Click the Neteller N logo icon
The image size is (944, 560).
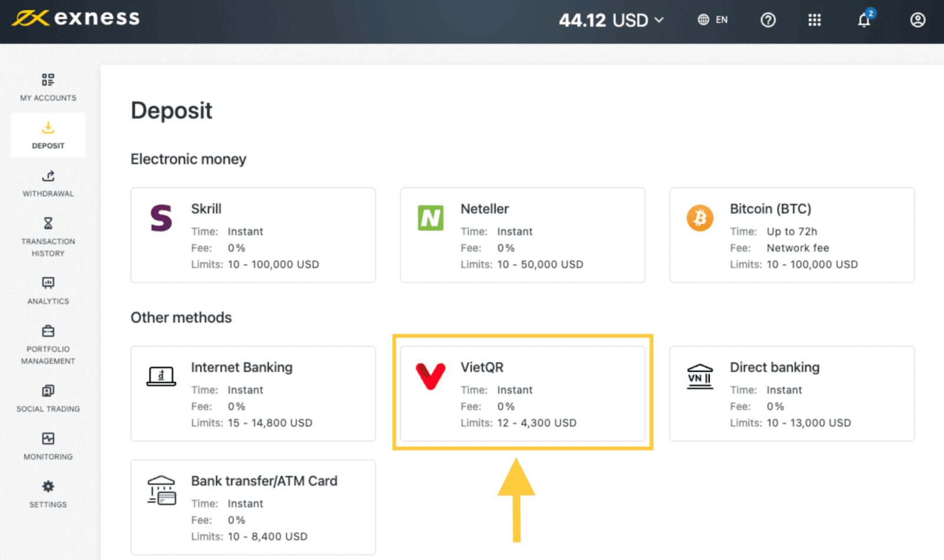tap(431, 218)
